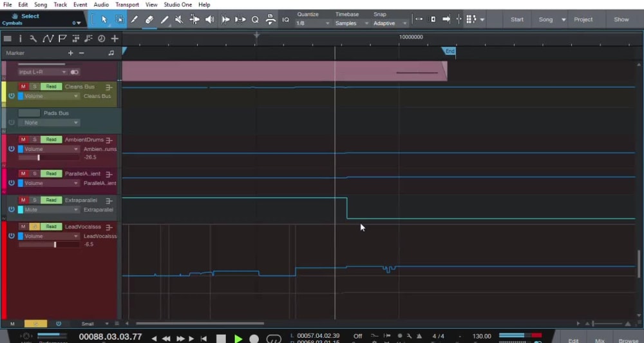Open the Studio One menu

[178, 5]
